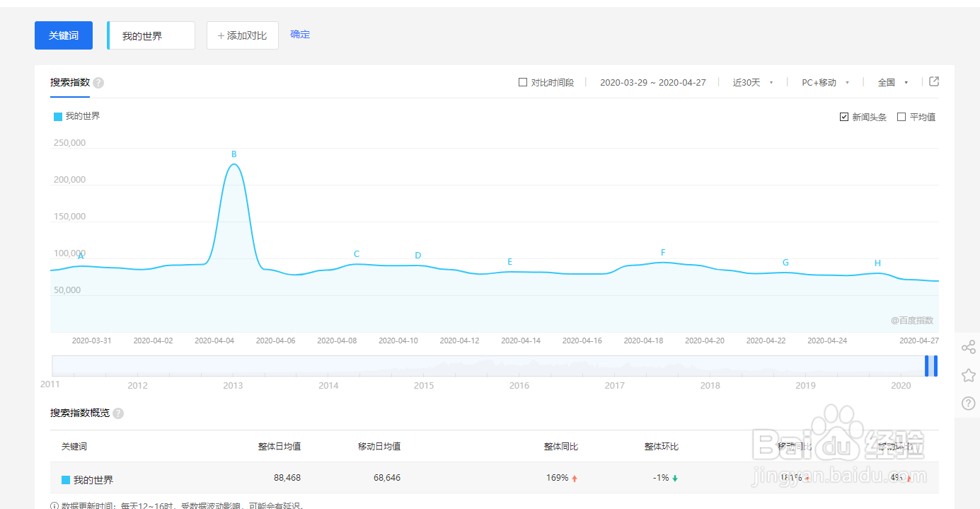Click the 移动日均值 column header

[379, 447]
